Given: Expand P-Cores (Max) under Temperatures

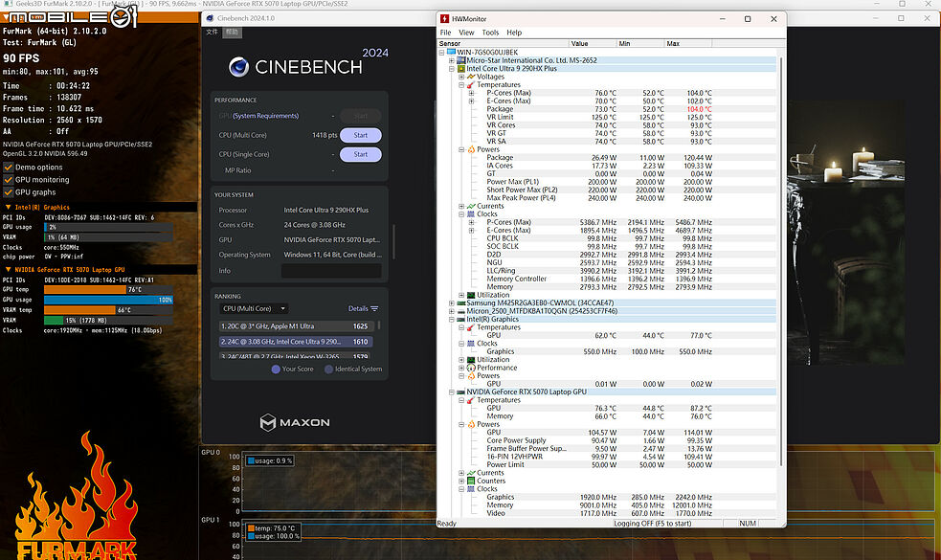Looking at the screenshot, I should tap(471, 93).
